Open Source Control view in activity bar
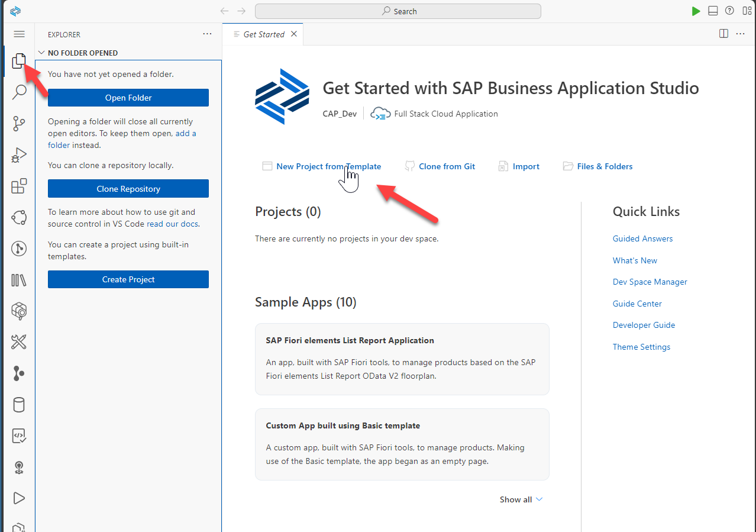756x532 pixels. pyautogui.click(x=19, y=124)
